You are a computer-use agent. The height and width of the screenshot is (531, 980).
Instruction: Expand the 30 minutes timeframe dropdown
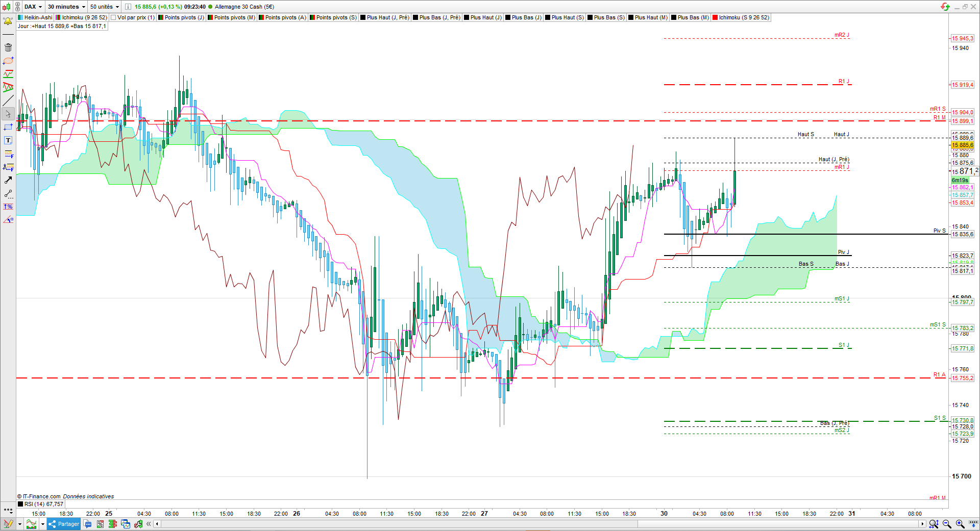(x=66, y=7)
